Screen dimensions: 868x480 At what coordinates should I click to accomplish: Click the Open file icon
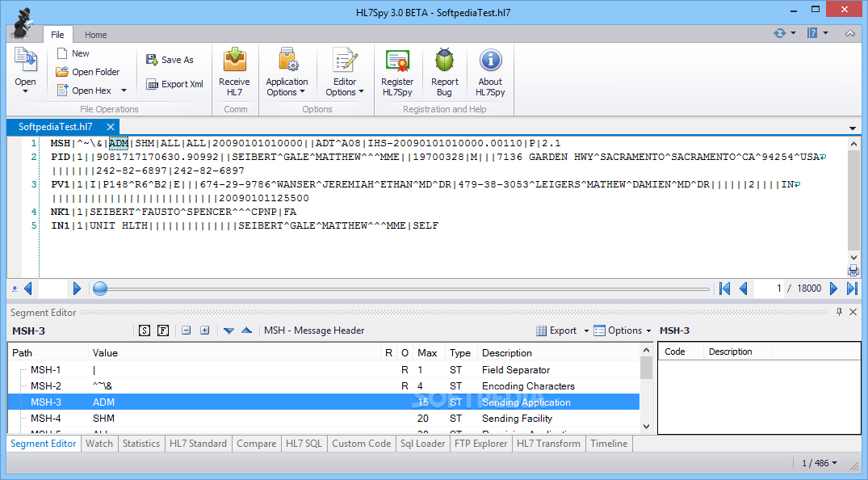click(26, 61)
